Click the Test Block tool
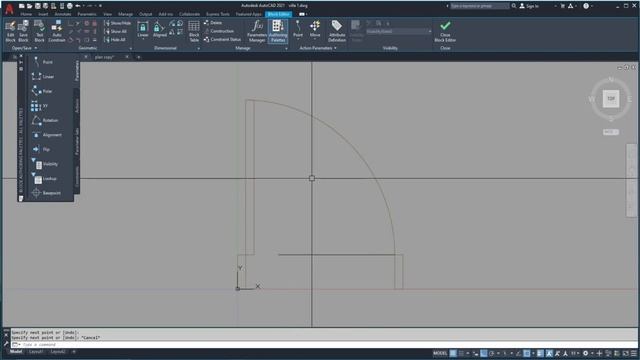Screen dimensions: 640x360 (x=39, y=31)
